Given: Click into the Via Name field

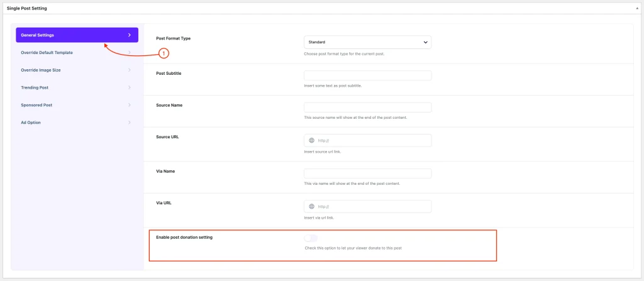Looking at the screenshot, I should (x=367, y=174).
